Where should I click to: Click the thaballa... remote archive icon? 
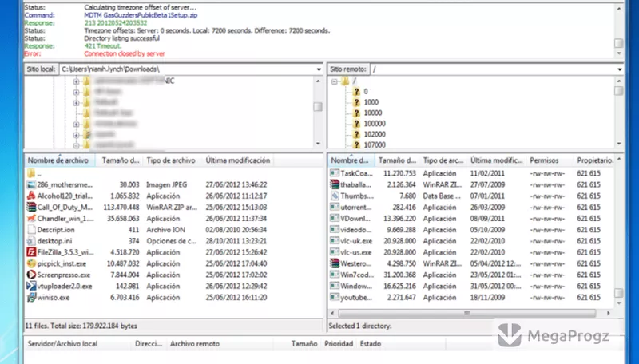coord(335,185)
